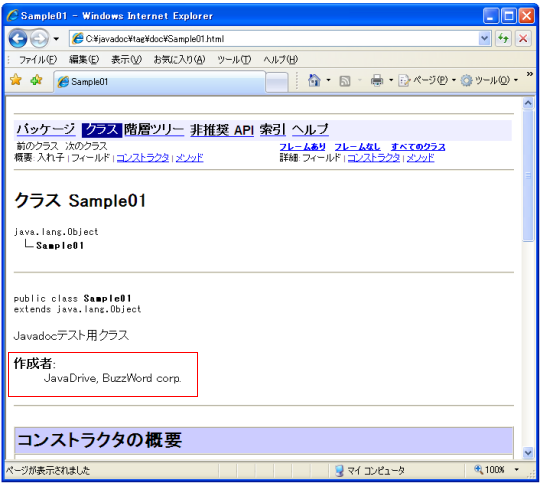The width and height of the screenshot is (540, 483).
Task: Click the Print printer icon
Action: tap(377, 81)
